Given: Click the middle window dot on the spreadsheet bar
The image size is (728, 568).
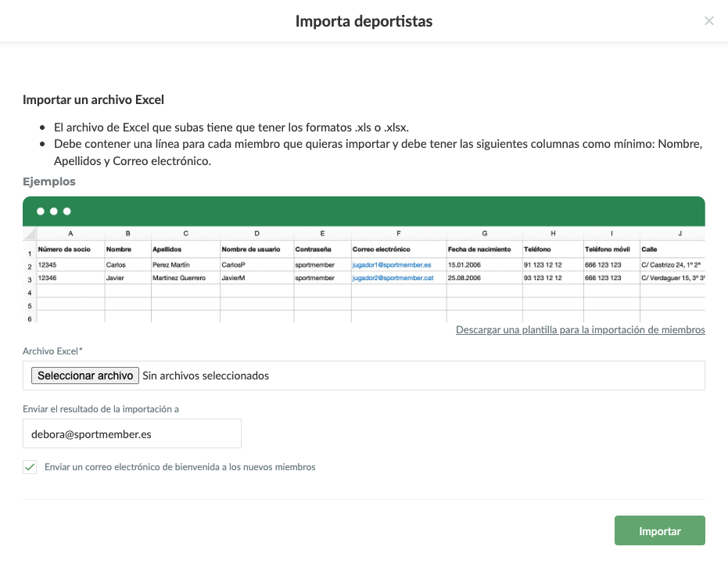Looking at the screenshot, I should click(x=53, y=211).
